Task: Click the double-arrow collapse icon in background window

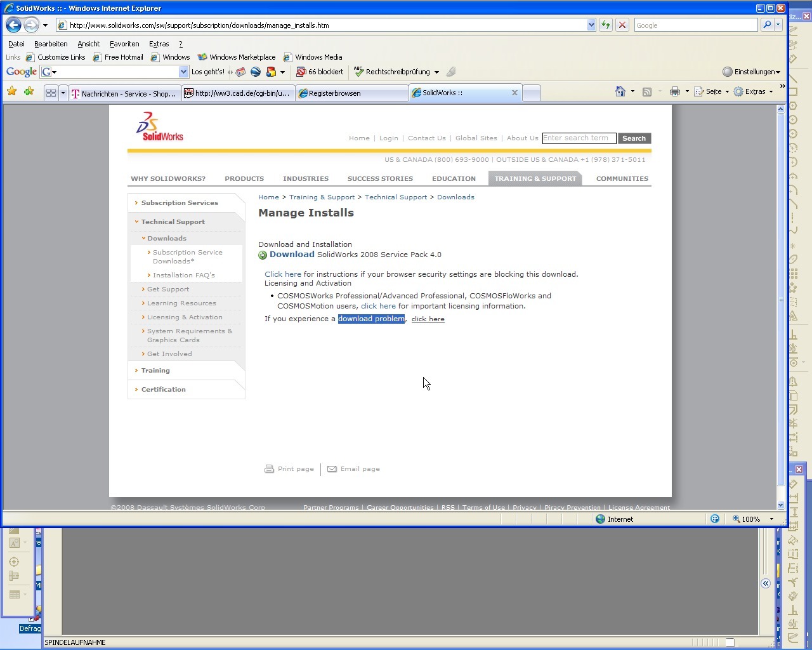Action: point(766,583)
